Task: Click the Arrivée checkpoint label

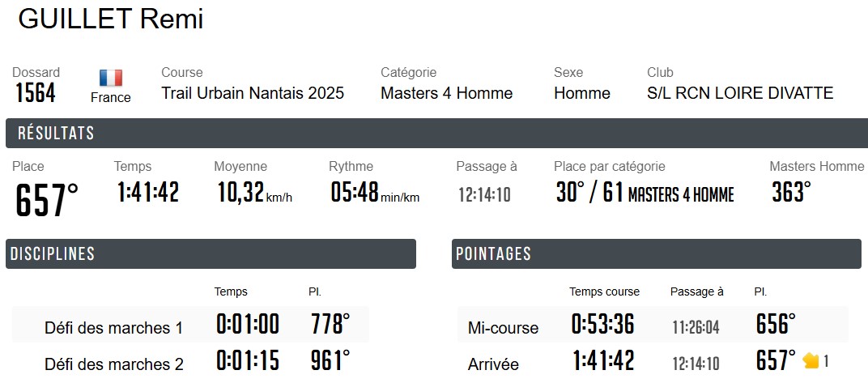Action: [x=493, y=364]
